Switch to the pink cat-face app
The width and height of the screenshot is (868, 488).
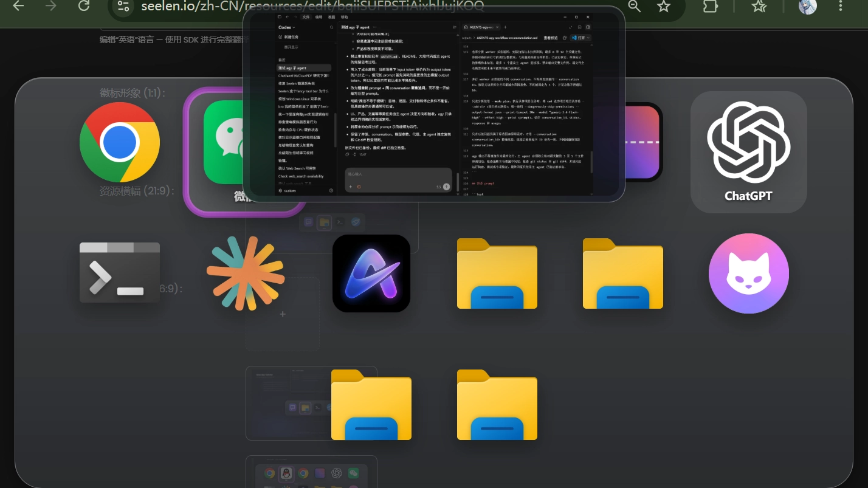click(x=749, y=273)
